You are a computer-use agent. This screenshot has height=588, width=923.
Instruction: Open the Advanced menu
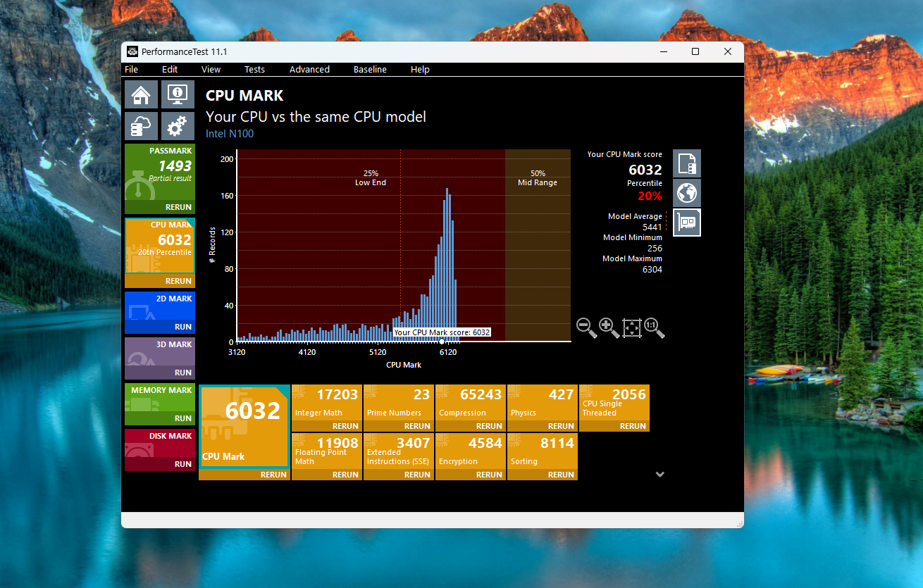click(x=309, y=69)
